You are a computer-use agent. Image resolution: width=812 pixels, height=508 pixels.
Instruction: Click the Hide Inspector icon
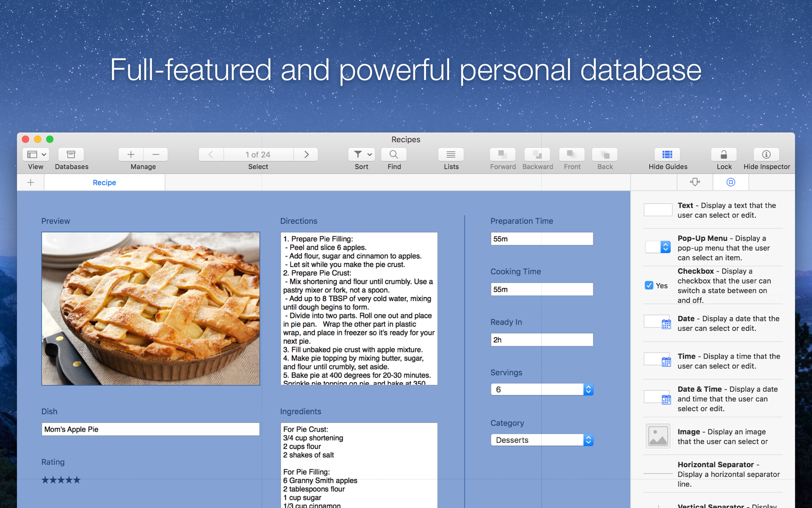click(x=766, y=155)
